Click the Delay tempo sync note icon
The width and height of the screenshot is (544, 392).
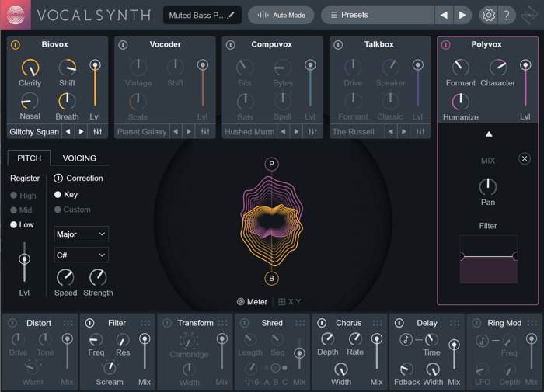click(x=406, y=340)
